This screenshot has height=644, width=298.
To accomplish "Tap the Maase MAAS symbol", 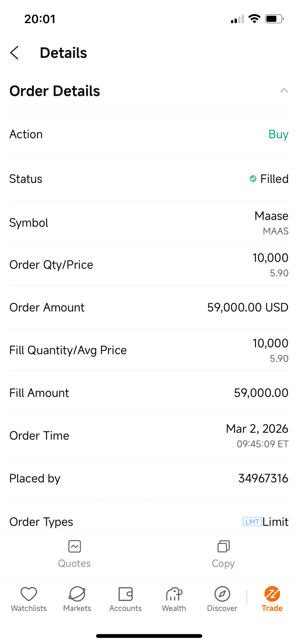I will pyautogui.click(x=272, y=222).
